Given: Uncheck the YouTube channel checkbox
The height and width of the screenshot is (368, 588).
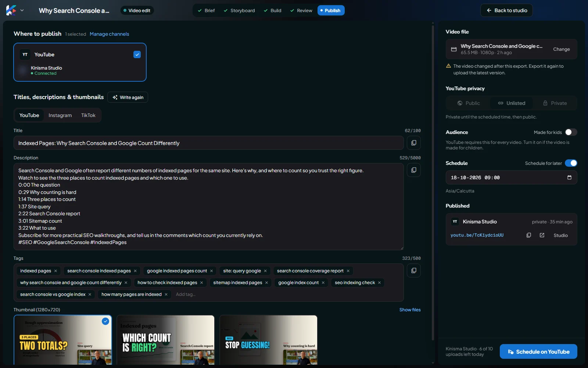Looking at the screenshot, I should point(137,54).
